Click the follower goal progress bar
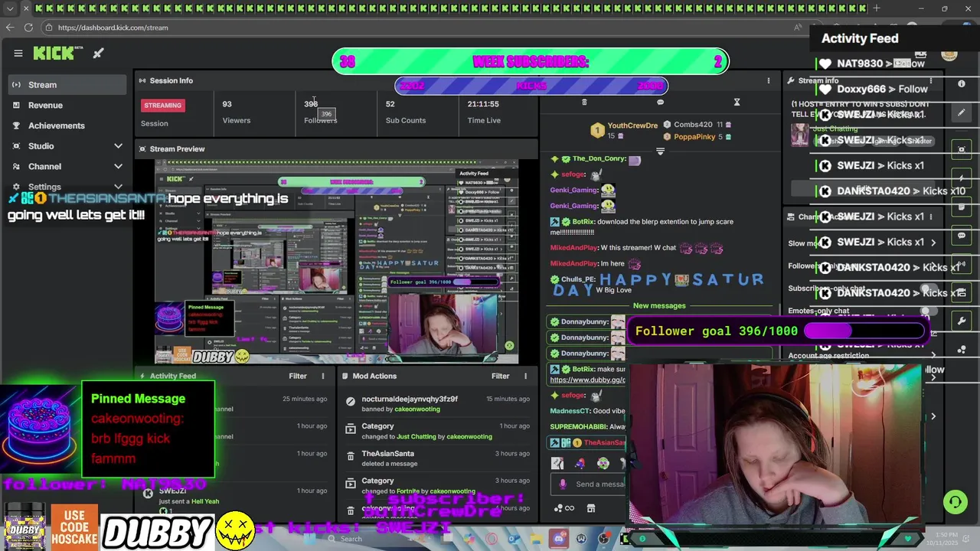Viewport: 980px width, 551px height. (x=864, y=331)
